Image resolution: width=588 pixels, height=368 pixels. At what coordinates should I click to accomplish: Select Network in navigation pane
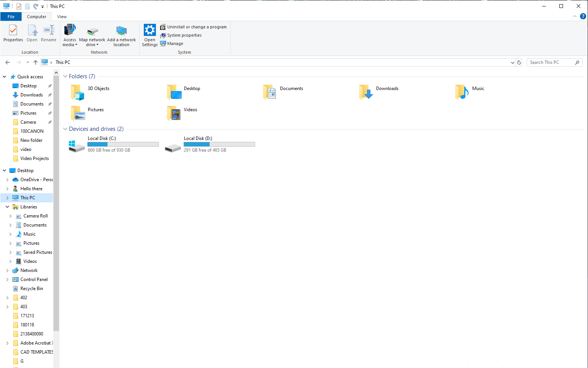[x=29, y=270]
